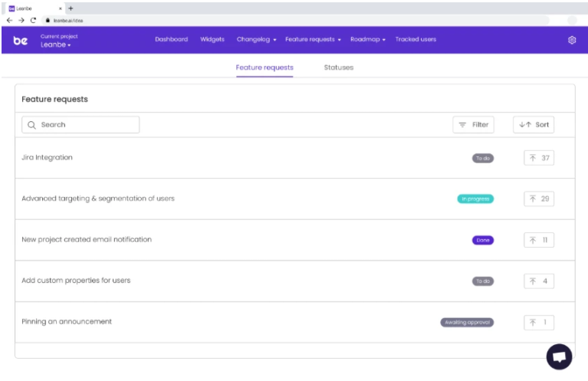Image resolution: width=588 pixels, height=381 pixels.
Task: Click To do badge on Jira Integration
Action: (483, 158)
